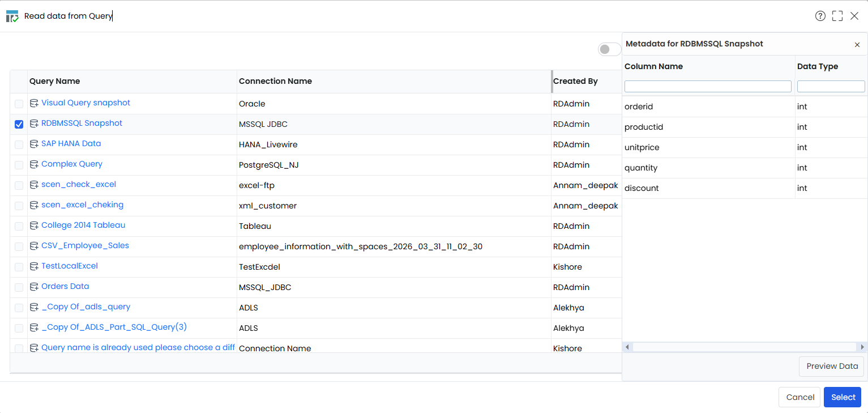868x413 pixels.
Task: Open the Orders Data link
Action: pos(65,286)
